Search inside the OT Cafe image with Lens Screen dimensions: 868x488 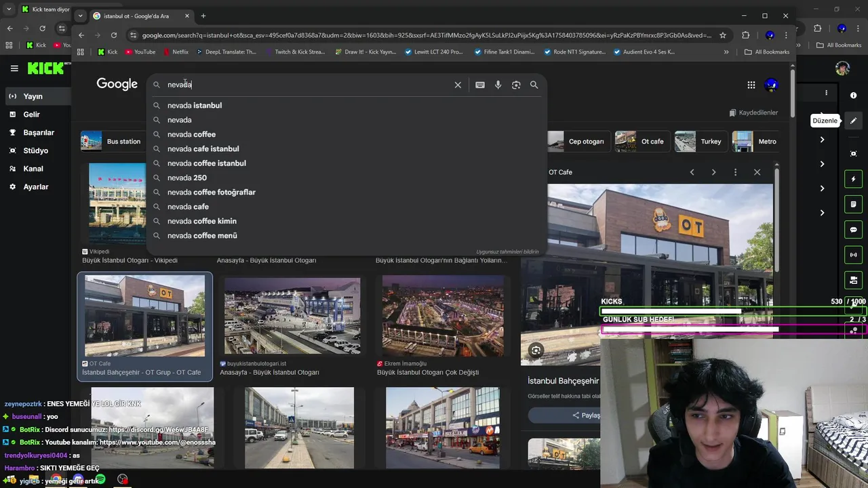click(536, 350)
